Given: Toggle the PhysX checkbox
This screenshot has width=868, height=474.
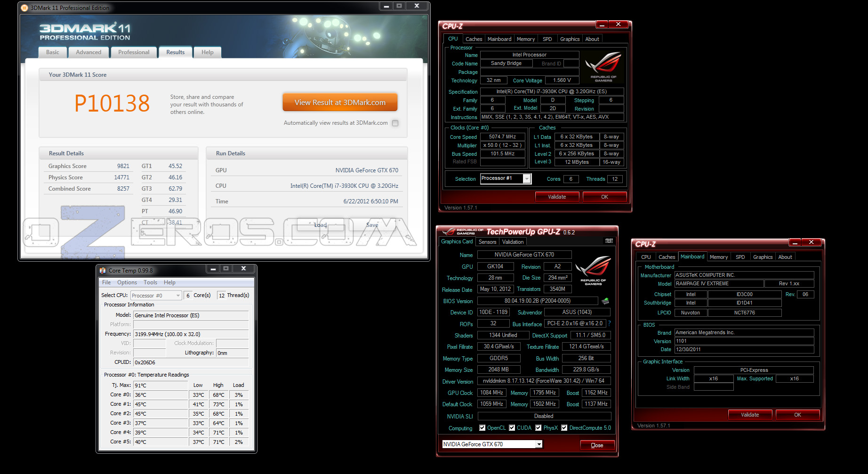Looking at the screenshot, I should click(538, 428).
